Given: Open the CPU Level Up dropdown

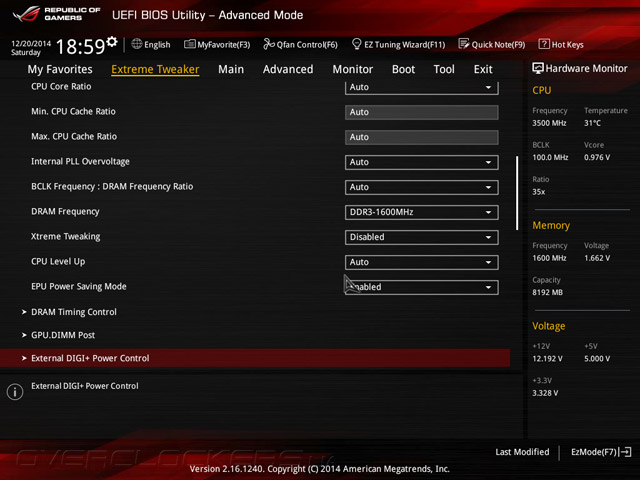Looking at the screenshot, I should pos(421,262).
